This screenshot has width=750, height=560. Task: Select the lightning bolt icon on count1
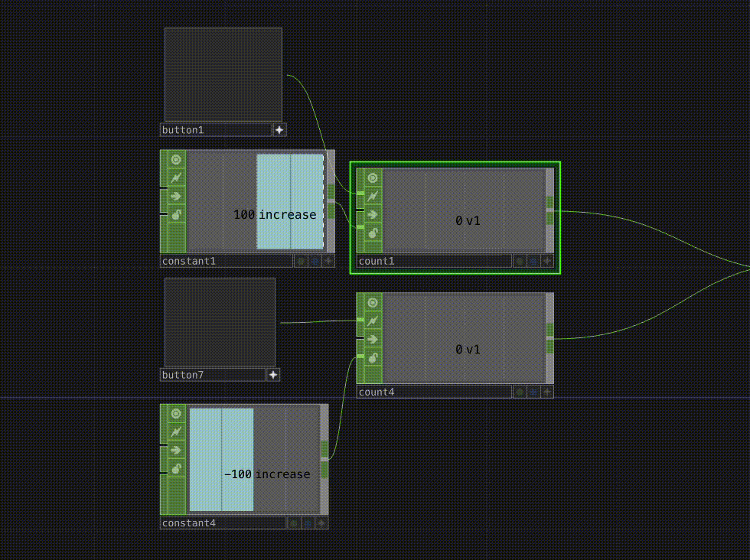point(373,196)
